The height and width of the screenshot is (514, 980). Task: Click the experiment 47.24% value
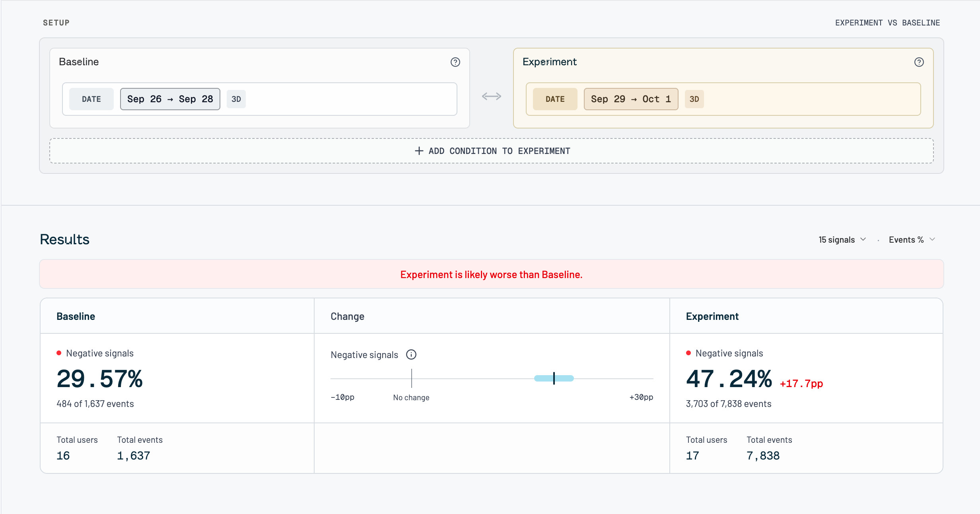(729, 378)
